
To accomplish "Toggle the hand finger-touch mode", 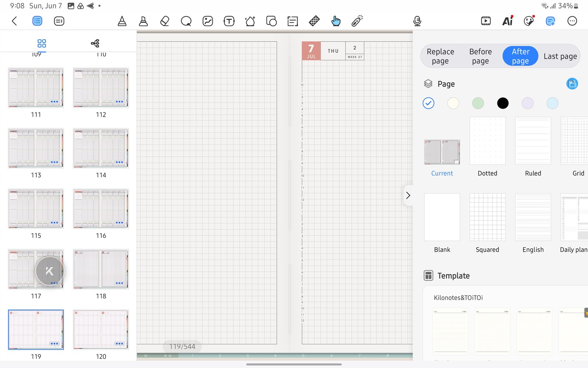I will (336, 21).
